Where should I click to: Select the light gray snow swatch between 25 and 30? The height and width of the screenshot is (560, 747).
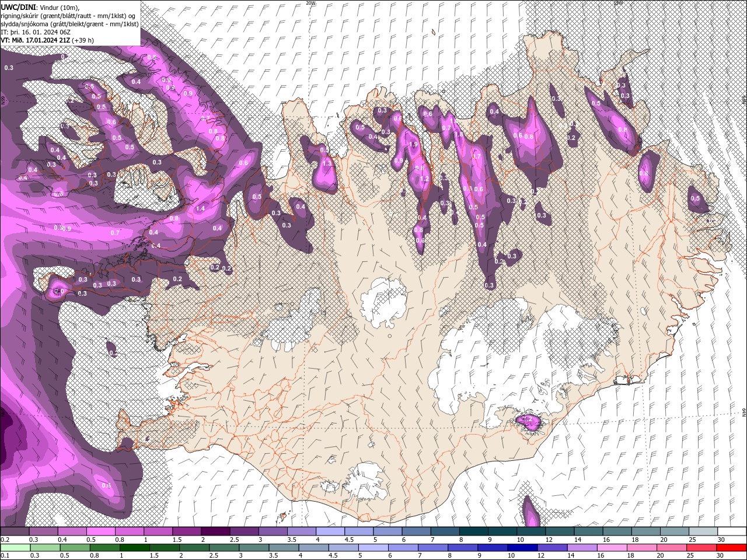703,531
